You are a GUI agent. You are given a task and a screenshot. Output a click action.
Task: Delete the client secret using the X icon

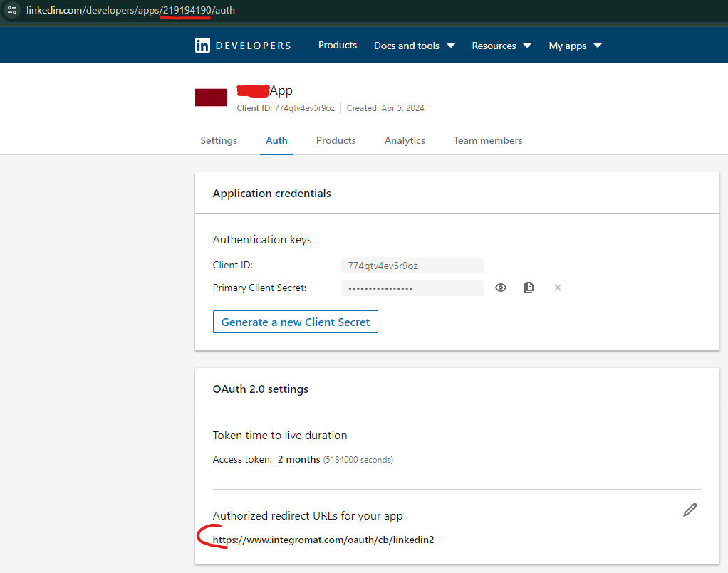[x=557, y=288]
